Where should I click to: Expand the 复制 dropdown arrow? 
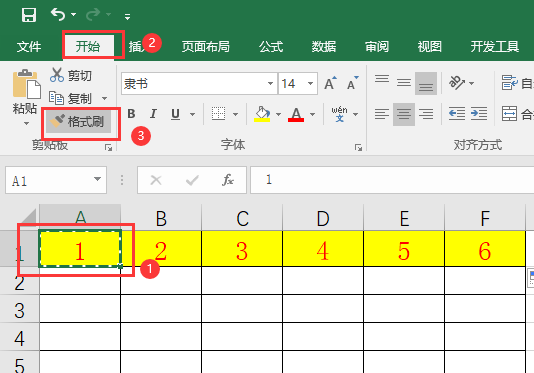pos(105,98)
